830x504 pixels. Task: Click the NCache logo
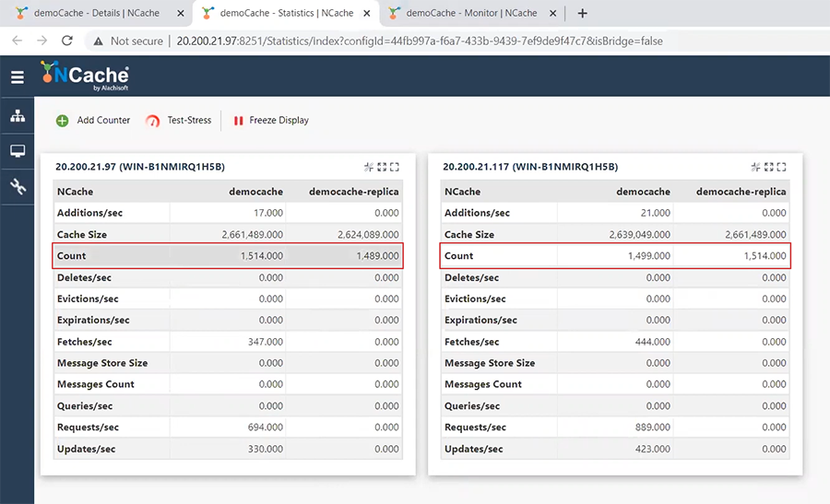tap(85, 76)
